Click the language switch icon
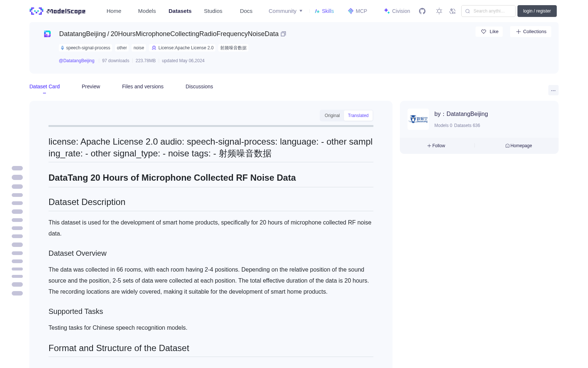 coord(453,11)
